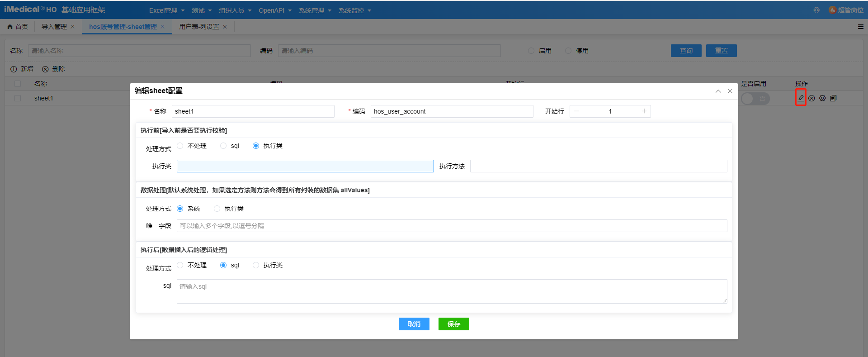This screenshot has height=357, width=868.
Task: Click the sql textarea 请输入sql
Action: (x=452, y=291)
